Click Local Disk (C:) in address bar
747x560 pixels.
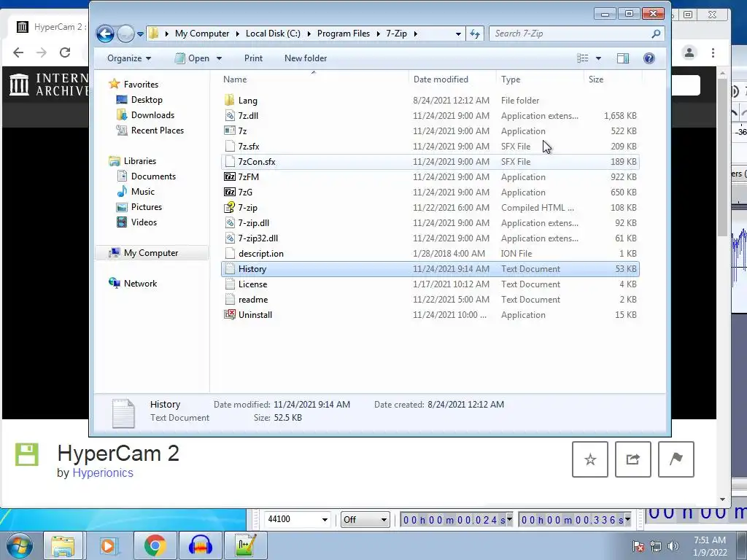(x=273, y=34)
